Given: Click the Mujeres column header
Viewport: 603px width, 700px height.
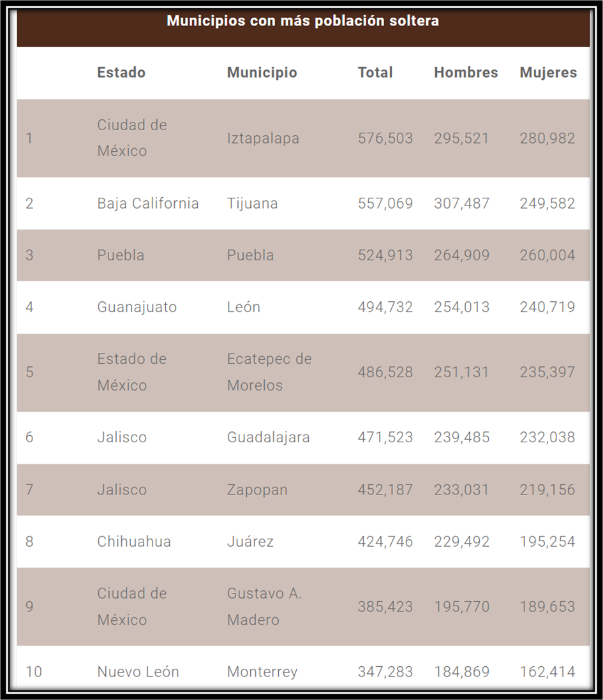Looking at the screenshot, I should coord(548,72).
